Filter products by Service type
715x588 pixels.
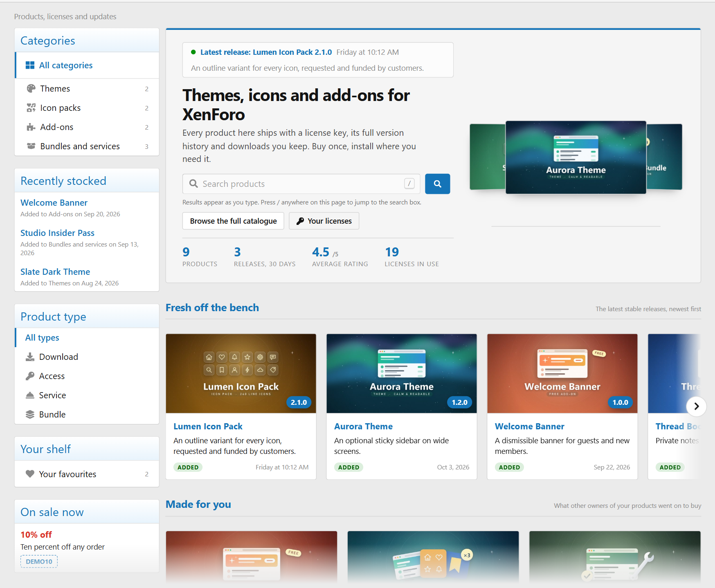[x=87, y=395]
